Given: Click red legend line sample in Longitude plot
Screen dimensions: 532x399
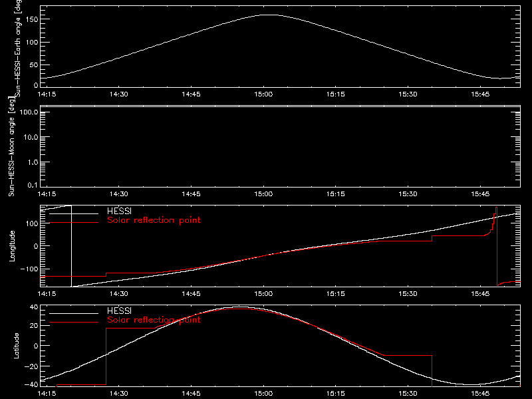Looking at the screenshot, I should click(x=74, y=223).
